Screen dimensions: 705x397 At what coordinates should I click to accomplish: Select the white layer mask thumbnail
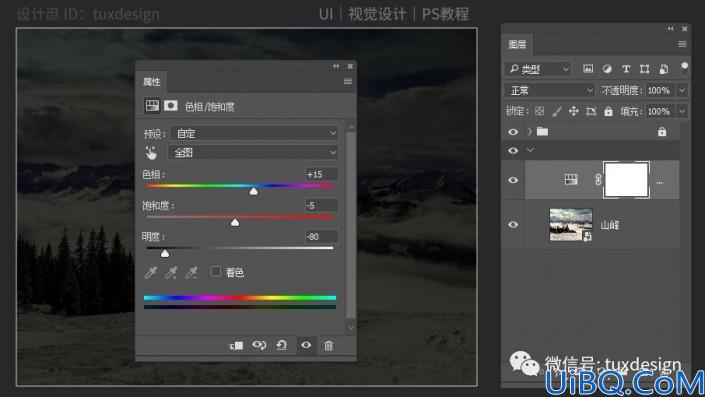click(x=626, y=180)
